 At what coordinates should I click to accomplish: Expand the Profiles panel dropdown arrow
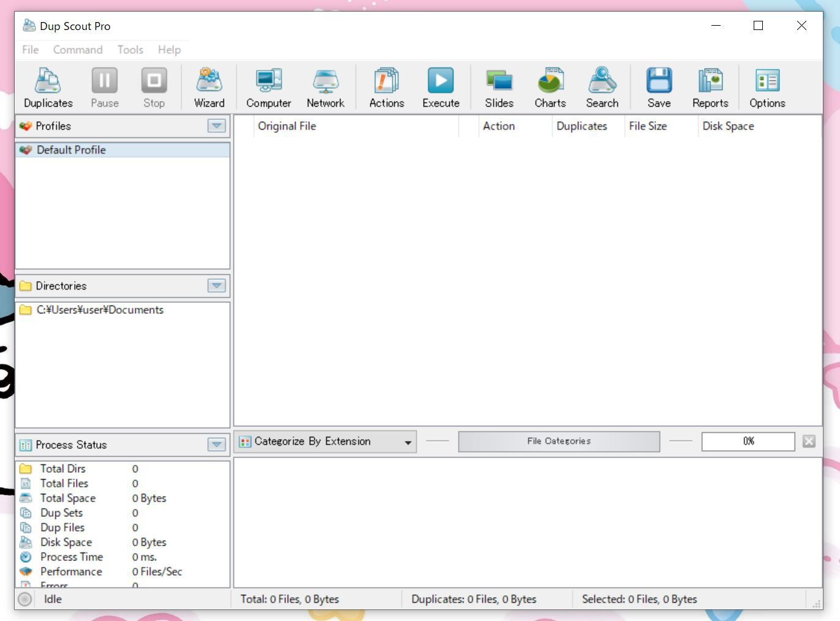(x=217, y=126)
